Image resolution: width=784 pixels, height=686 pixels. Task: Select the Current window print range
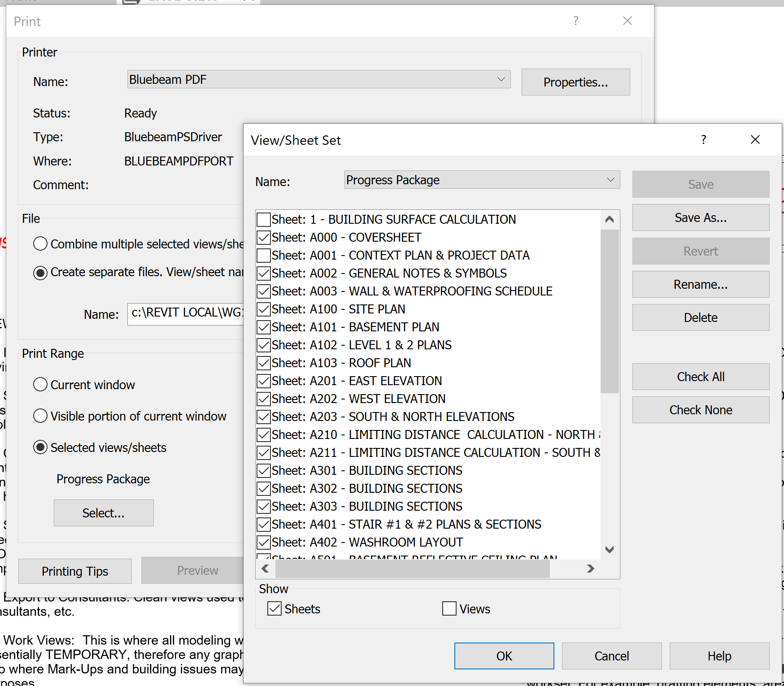(40, 384)
